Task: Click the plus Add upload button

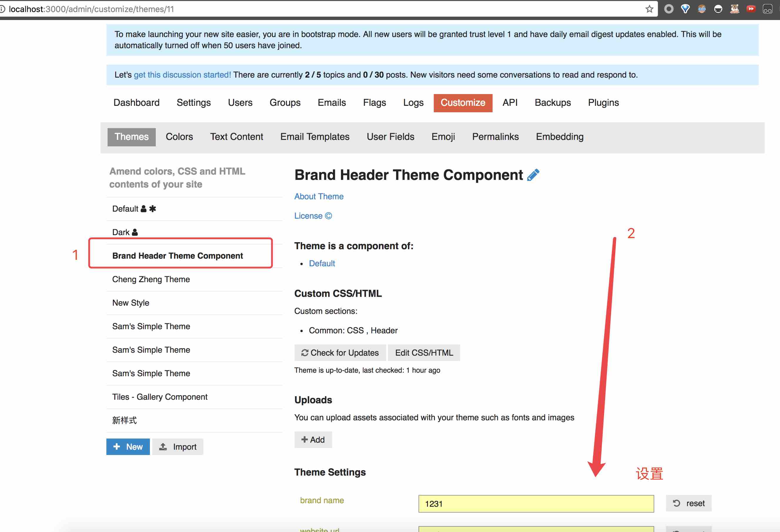Action: point(313,439)
